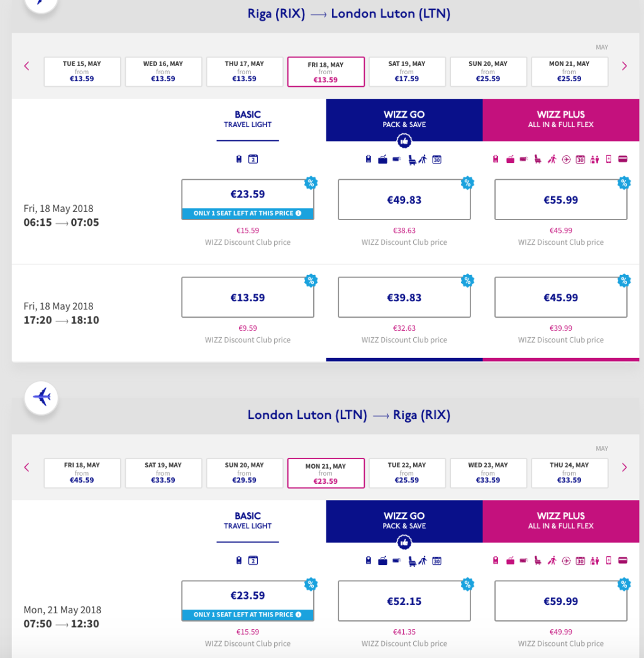This screenshot has width=644, height=658.
Task: Show earlier dates for Riga to London flights
Action: (x=26, y=66)
